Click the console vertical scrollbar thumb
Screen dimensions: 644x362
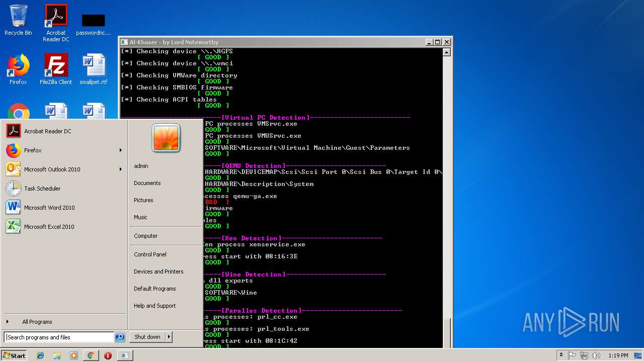click(446, 332)
